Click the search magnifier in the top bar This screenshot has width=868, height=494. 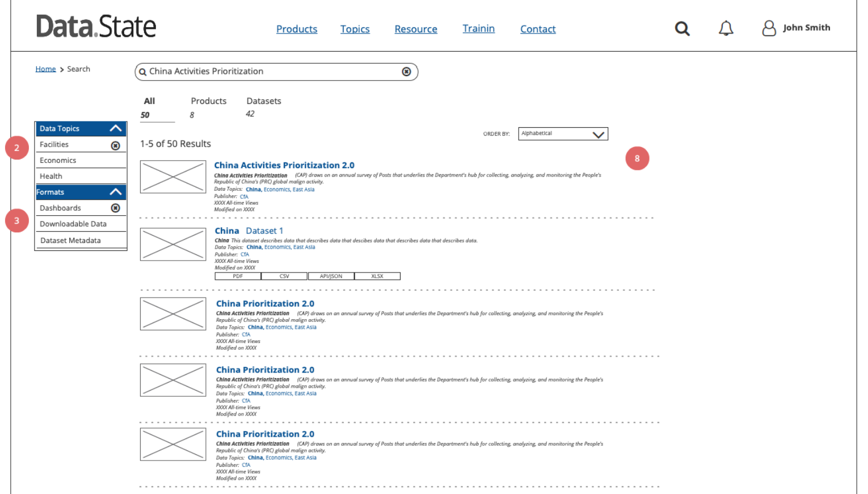pyautogui.click(x=682, y=28)
